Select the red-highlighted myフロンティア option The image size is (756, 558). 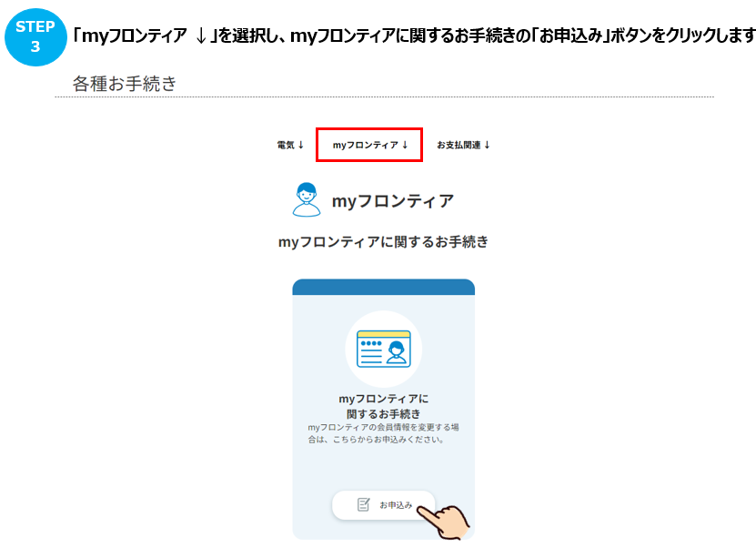[368, 144]
